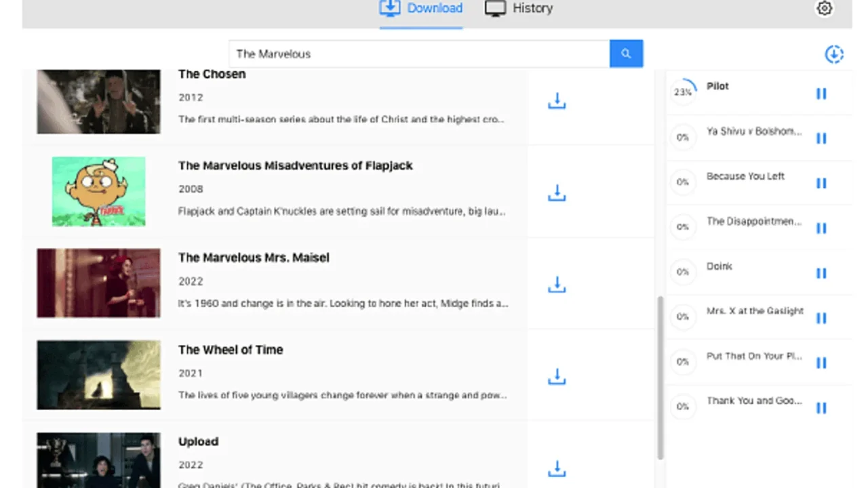Click year 2012 under The Chosen
Screen dimensions: 868x488
coord(191,98)
